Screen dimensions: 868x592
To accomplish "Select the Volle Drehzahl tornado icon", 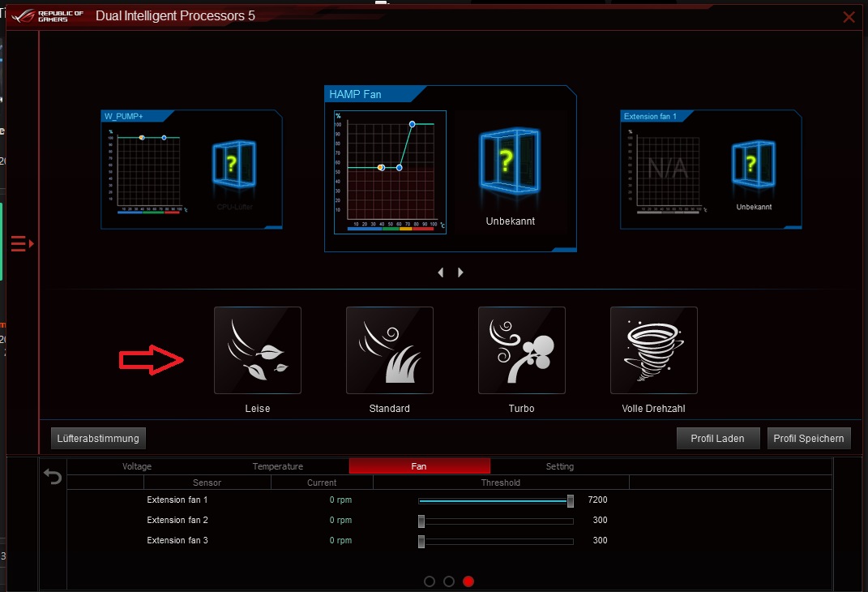I will [654, 350].
